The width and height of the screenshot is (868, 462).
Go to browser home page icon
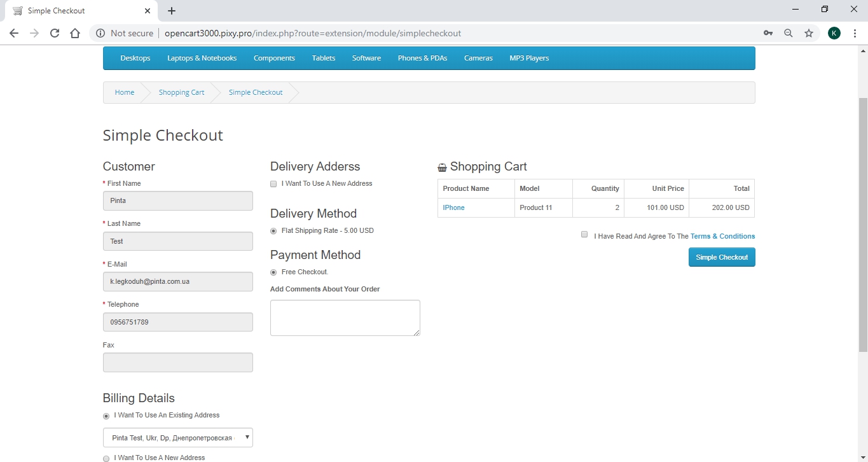75,33
